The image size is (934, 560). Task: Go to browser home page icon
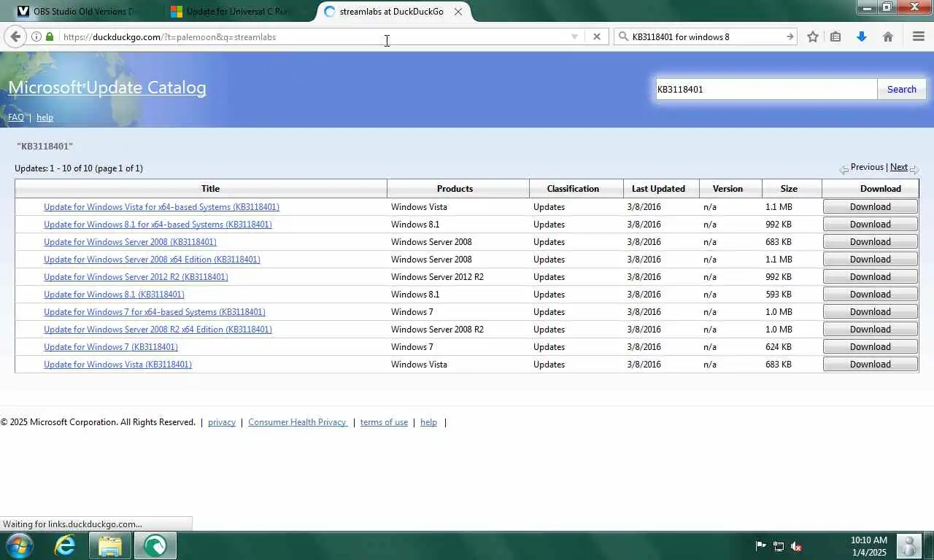pyautogui.click(x=888, y=36)
